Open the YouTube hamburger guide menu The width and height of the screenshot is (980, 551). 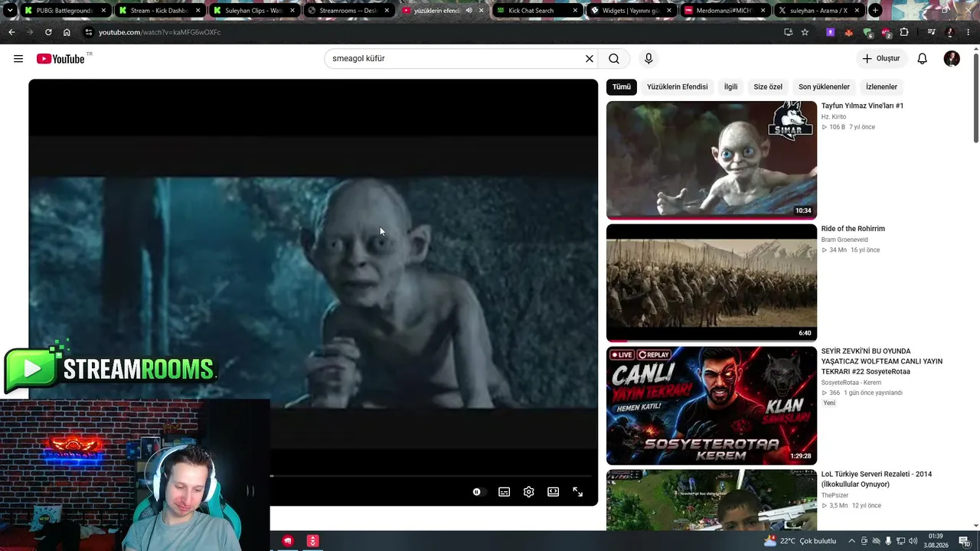tap(18, 59)
